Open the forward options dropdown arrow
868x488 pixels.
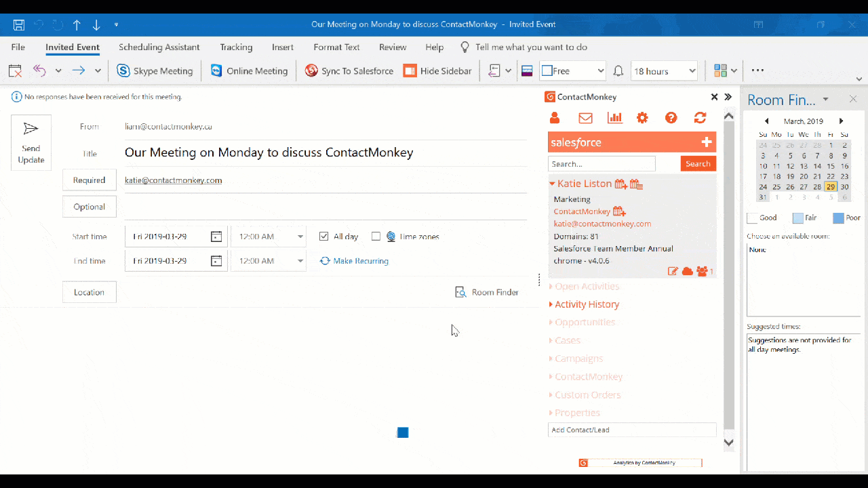98,70
